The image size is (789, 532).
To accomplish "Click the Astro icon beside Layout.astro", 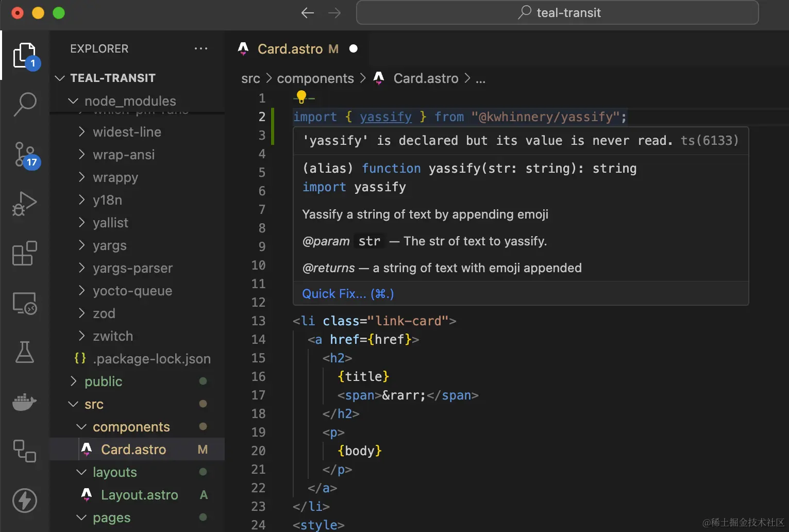I will point(87,495).
